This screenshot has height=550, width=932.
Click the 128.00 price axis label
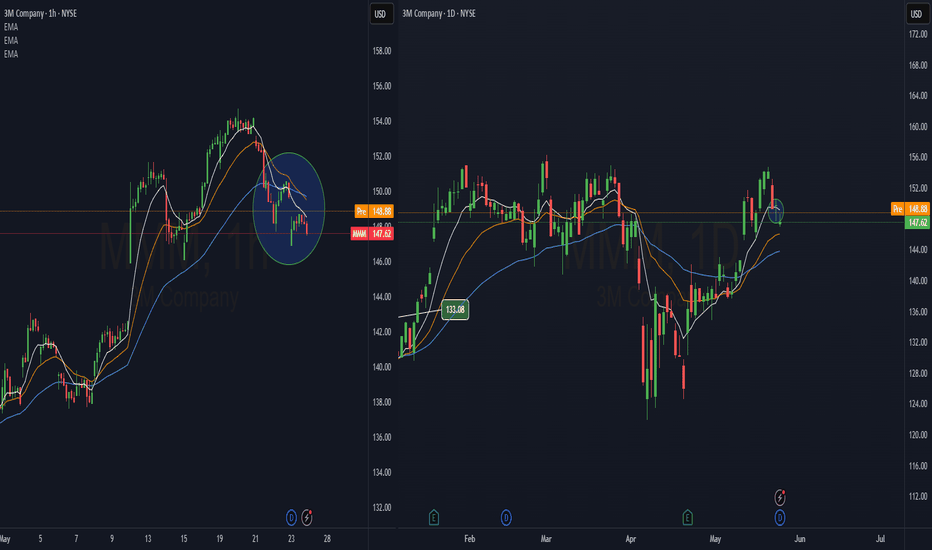pos(918,373)
